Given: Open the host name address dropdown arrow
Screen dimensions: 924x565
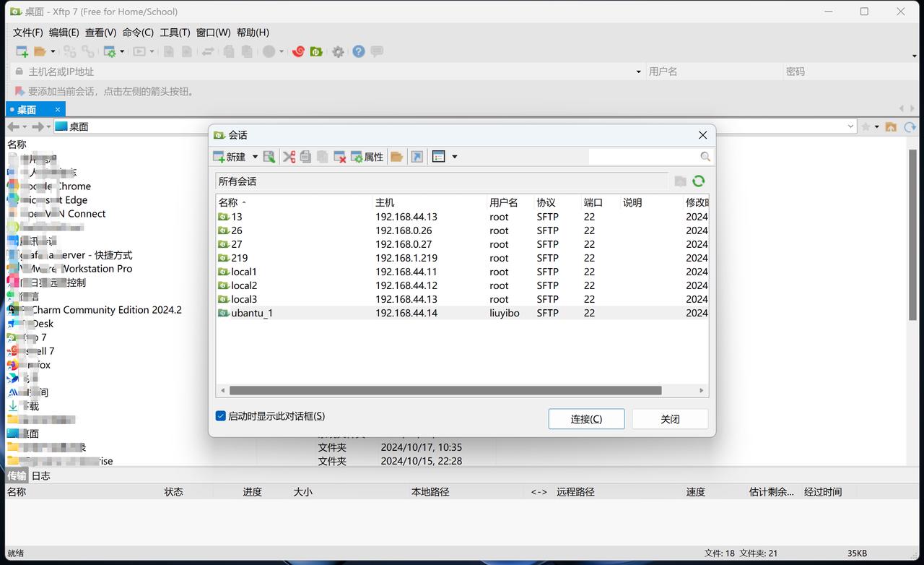Looking at the screenshot, I should [x=638, y=72].
